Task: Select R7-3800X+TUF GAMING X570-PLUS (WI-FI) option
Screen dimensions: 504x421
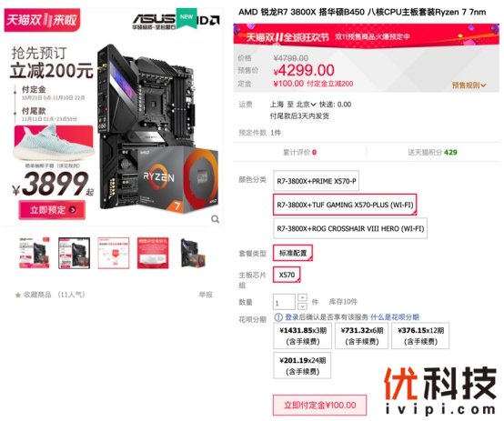Action: tap(345, 205)
